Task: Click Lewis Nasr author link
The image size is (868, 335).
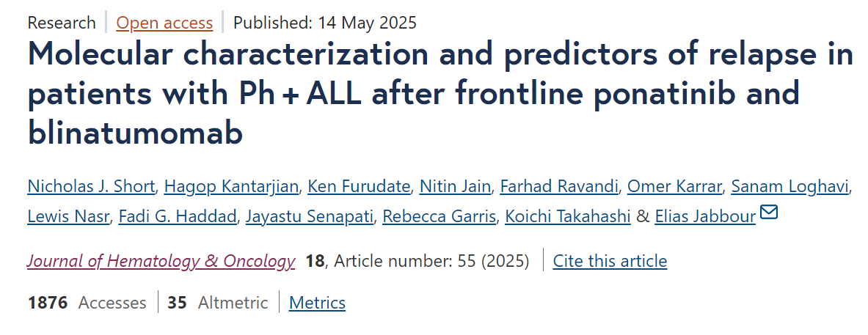Action: point(68,217)
